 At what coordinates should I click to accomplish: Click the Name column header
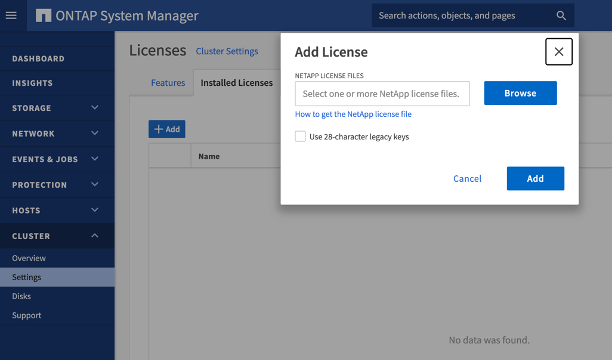click(209, 156)
